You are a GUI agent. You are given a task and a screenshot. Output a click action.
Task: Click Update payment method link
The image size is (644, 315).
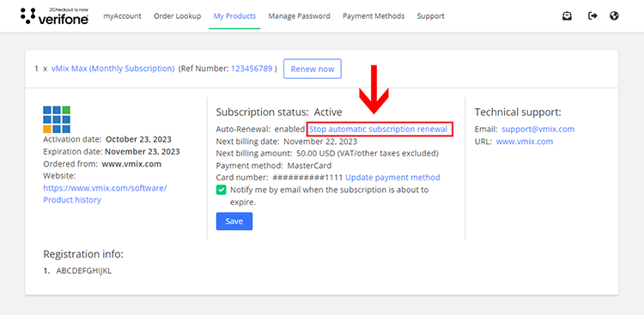(392, 178)
